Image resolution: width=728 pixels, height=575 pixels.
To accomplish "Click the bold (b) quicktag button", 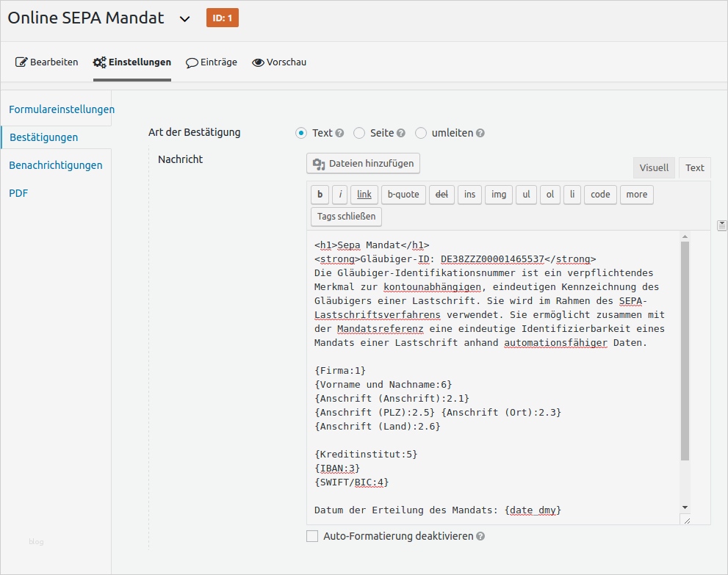I will [320, 195].
